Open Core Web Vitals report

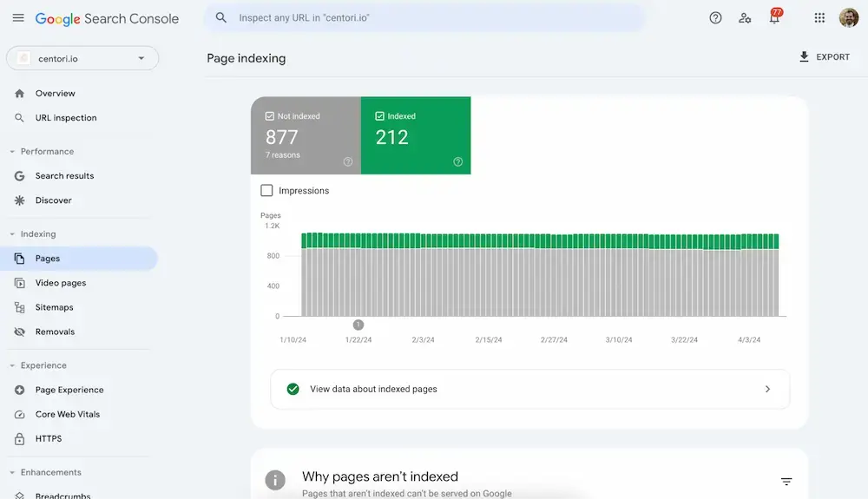67,415
